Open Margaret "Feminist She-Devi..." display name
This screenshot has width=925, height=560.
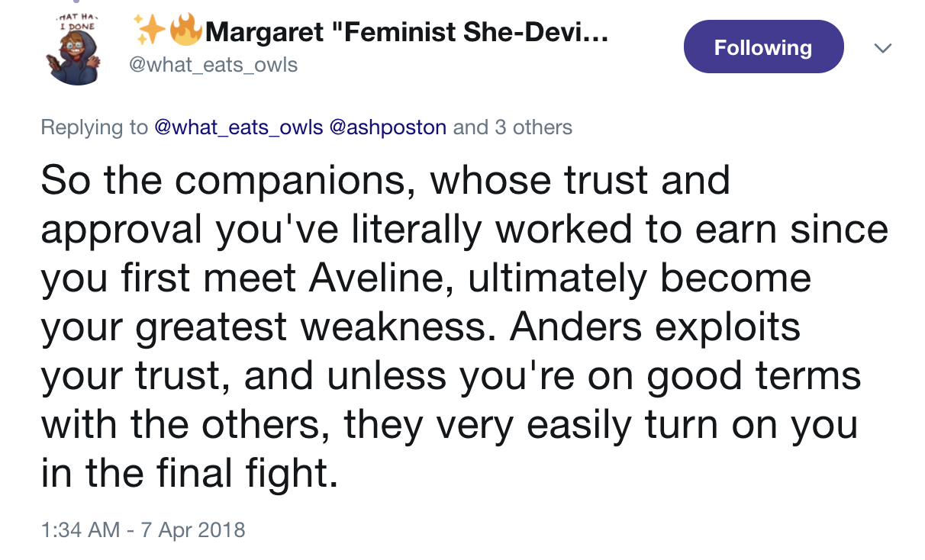[x=406, y=31]
